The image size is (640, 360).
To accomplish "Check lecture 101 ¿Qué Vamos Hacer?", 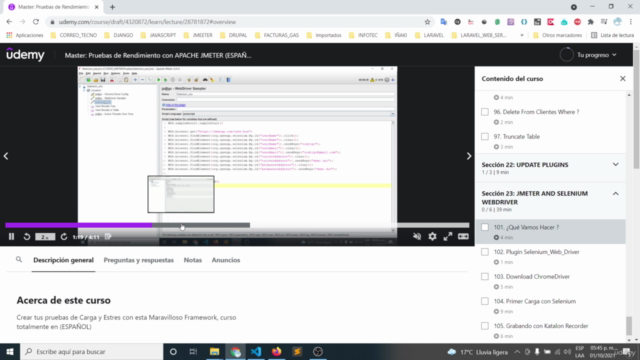I will tap(485, 227).
